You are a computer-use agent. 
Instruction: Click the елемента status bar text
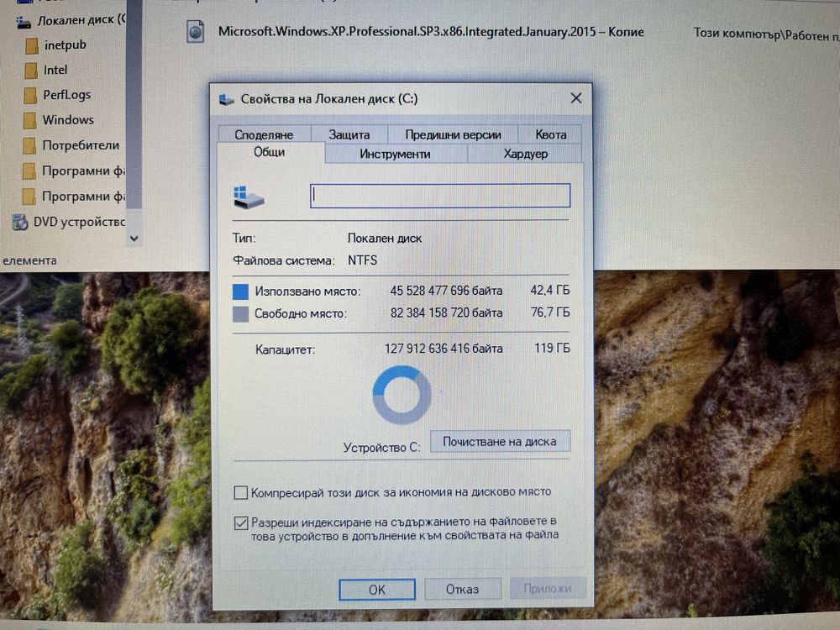pyautogui.click(x=29, y=261)
